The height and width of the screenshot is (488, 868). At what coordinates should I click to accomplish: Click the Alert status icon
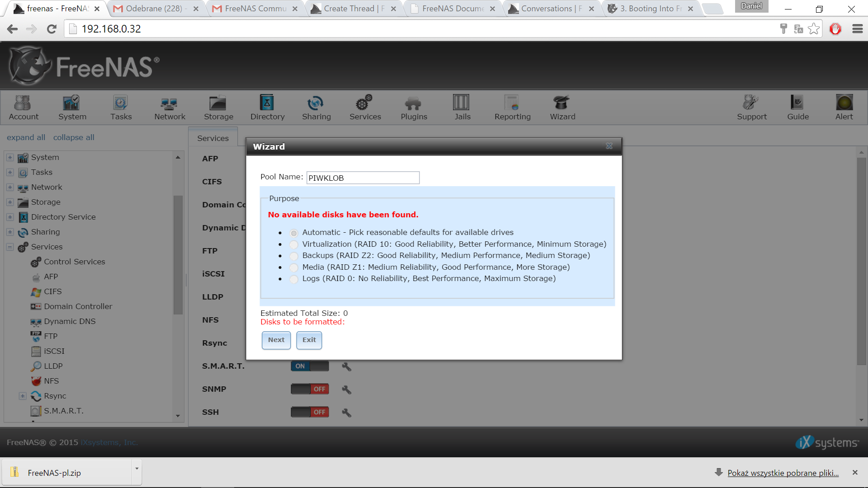click(x=844, y=108)
